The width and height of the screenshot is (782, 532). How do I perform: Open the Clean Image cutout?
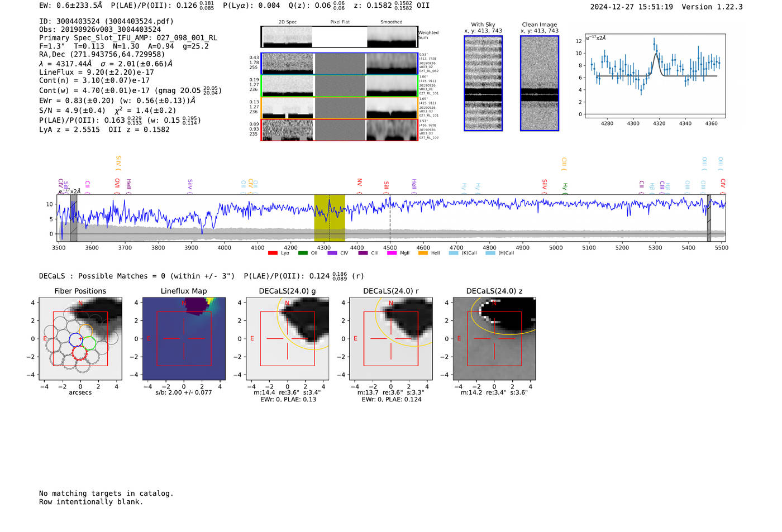tap(540, 83)
